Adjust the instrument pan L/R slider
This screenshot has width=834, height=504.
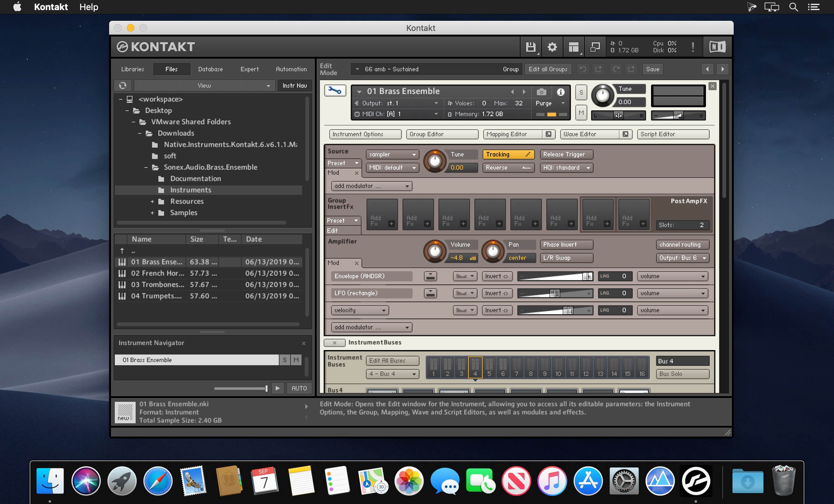[x=618, y=115]
